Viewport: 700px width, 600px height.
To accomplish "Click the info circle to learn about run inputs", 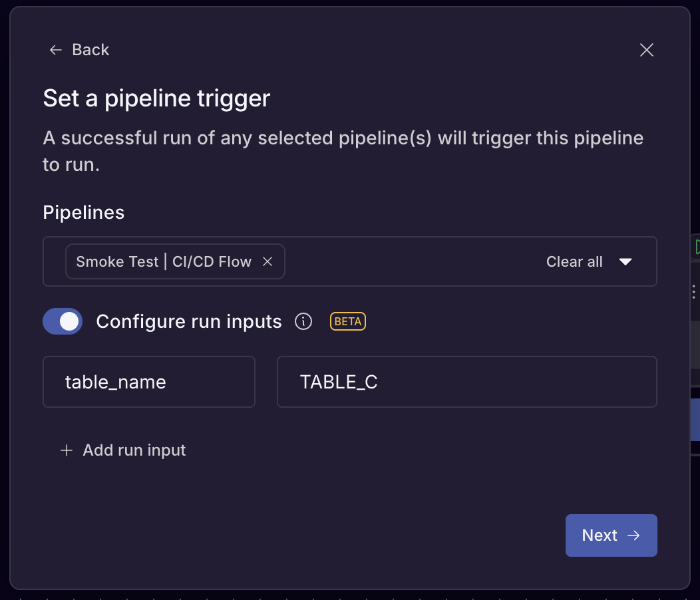I will [303, 321].
